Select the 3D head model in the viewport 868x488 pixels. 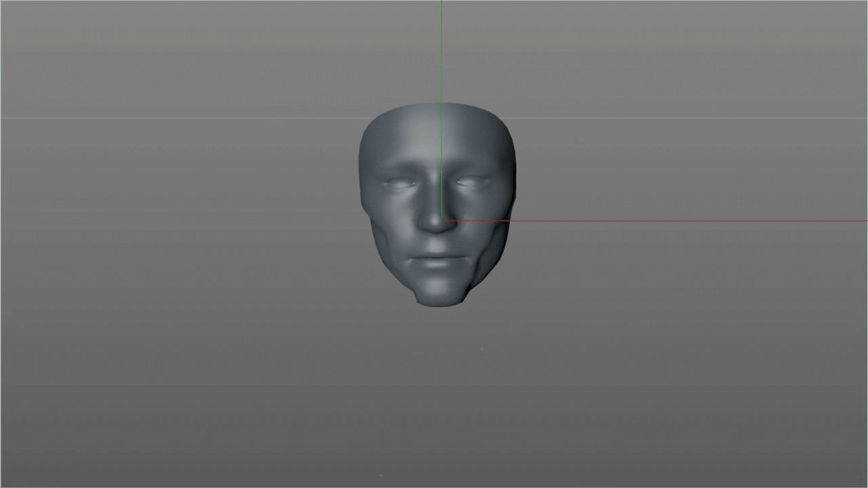pyautogui.click(x=437, y=204)
